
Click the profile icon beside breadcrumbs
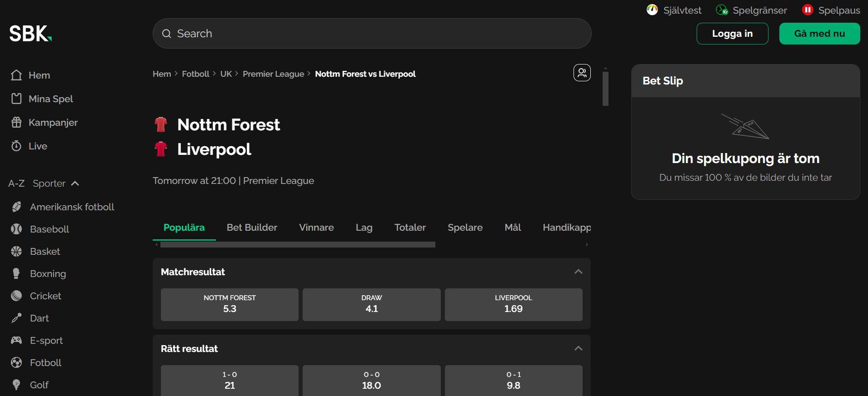582,73
